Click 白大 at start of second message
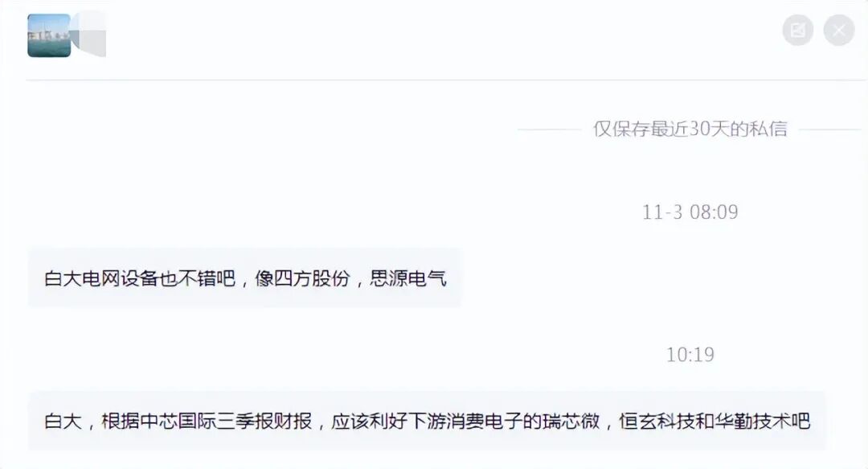 [63, 421]
